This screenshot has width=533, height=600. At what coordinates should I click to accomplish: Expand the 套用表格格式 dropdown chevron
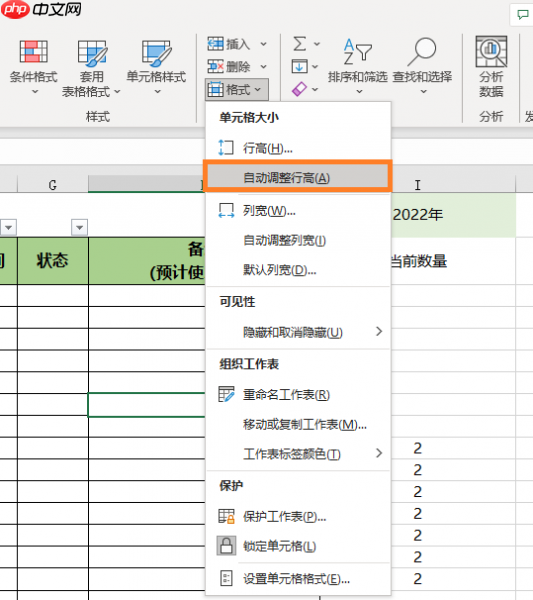point(117,91)
